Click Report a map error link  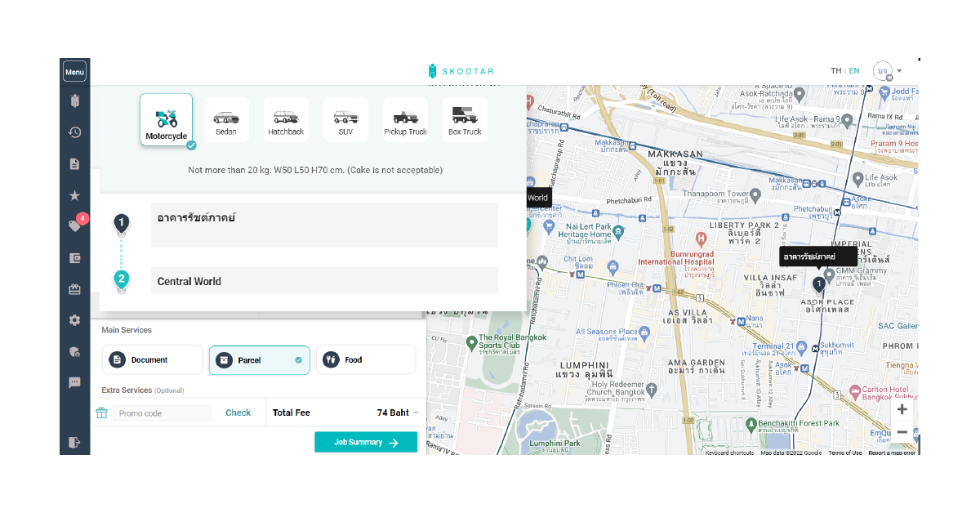click(x=892, y=453)
